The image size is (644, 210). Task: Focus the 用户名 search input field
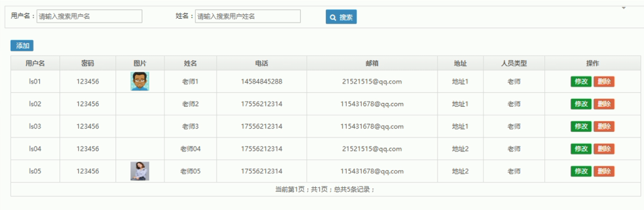coord(89,16)
